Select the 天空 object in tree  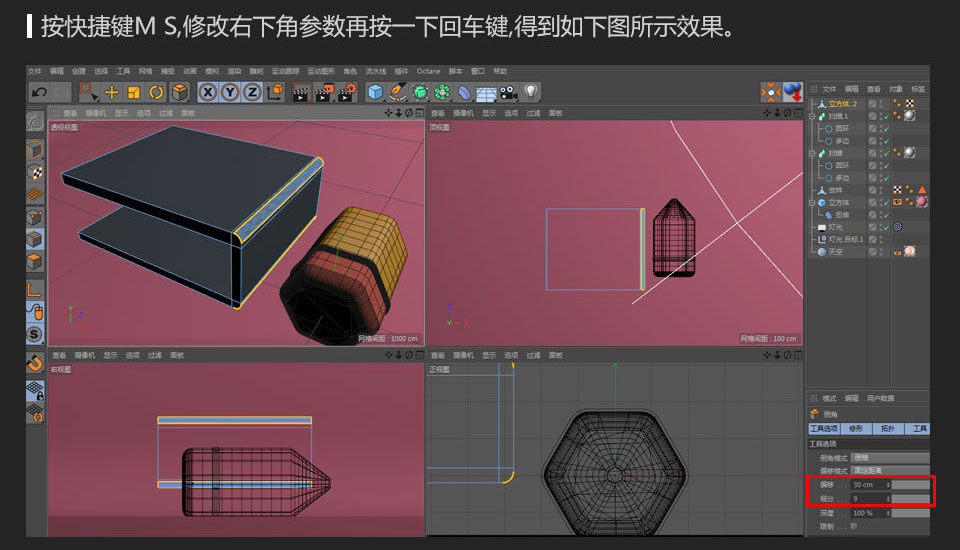pyautogui.click(x=835, y=251)
